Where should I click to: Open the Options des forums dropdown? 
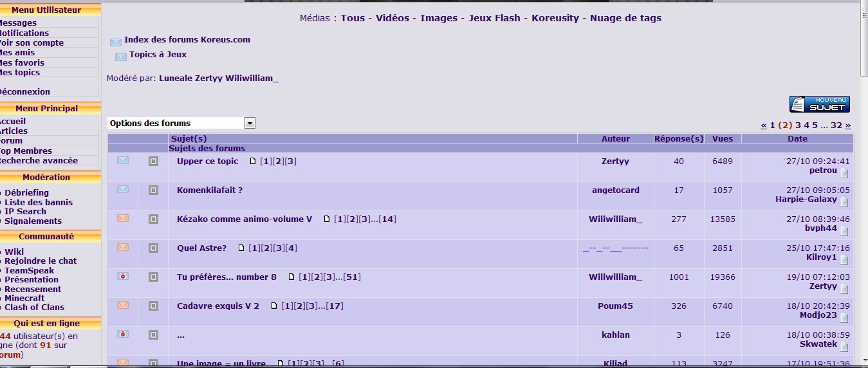[250, 123]
